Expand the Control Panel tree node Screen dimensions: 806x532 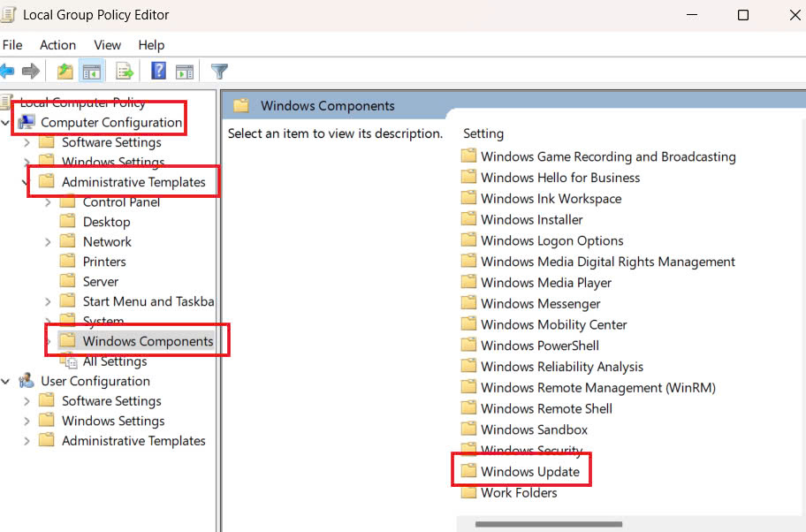tap(48, 202)
